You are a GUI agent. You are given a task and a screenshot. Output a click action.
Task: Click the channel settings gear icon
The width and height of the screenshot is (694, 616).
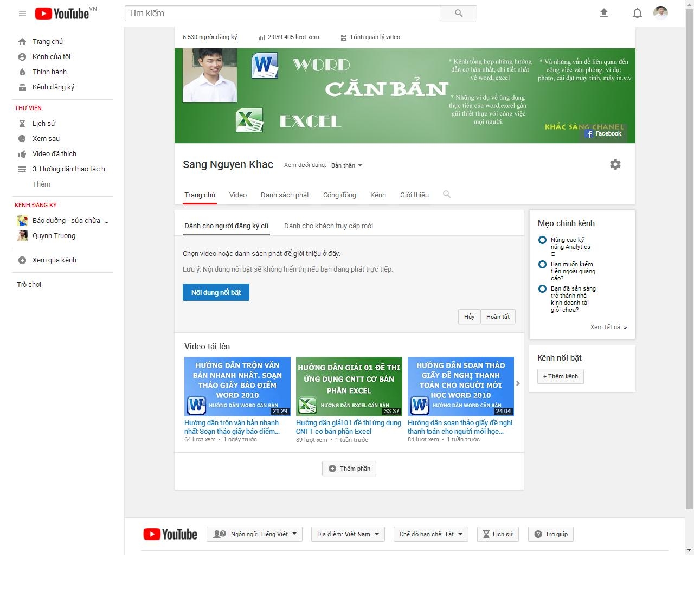click(615, 164)
